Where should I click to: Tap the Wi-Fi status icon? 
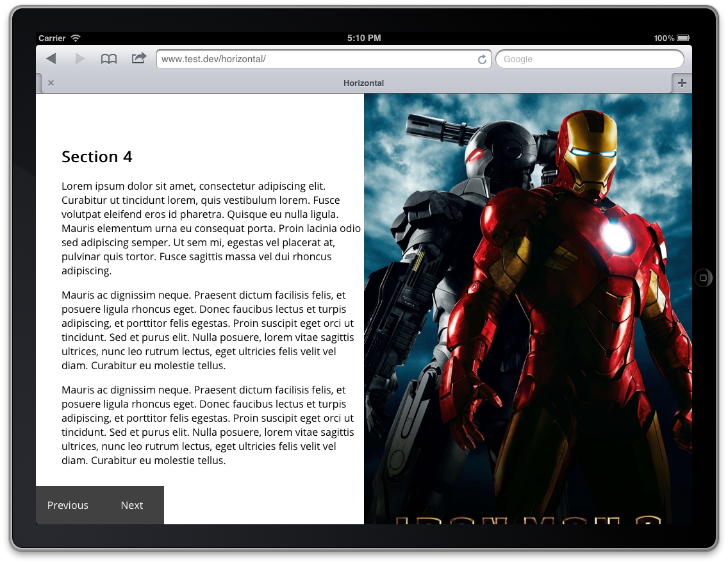click(76, 38)
